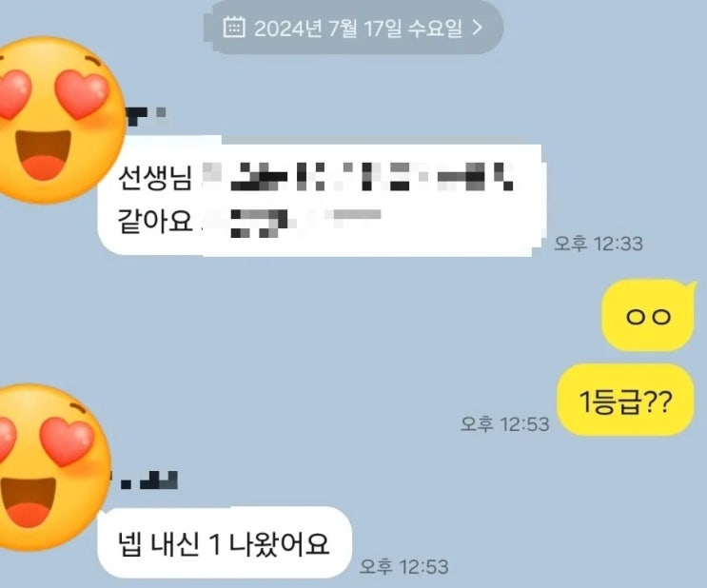707x588 pixels.
Task: Click the right heart eye of lower emoji
Action: (x=68, y=441)
